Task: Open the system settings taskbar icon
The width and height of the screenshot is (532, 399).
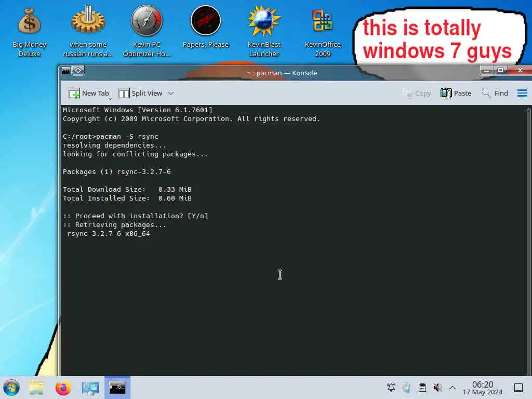Action: 90,388
